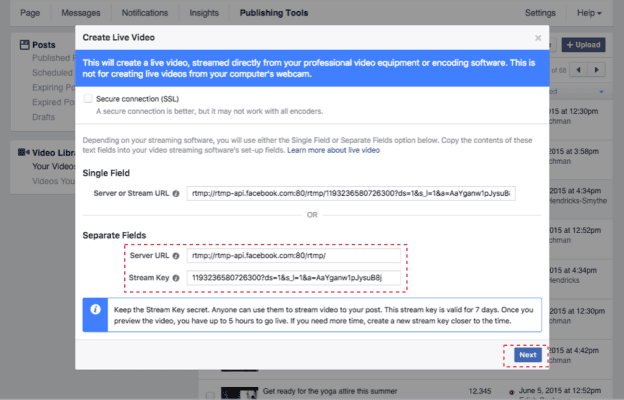
Task: Click info icon next to Stream Key
Action: pos(176,278)
